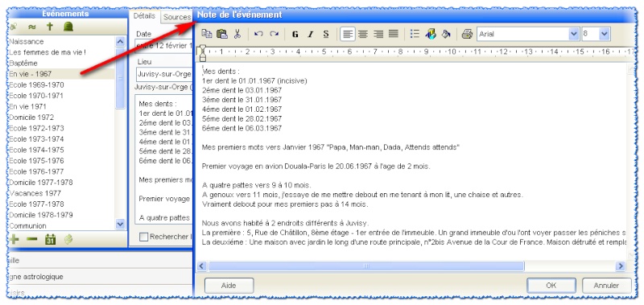This screenshot has height=305, width=644.
Task: Select the Ecole 1972-1973 event
Action: point(36,128)
